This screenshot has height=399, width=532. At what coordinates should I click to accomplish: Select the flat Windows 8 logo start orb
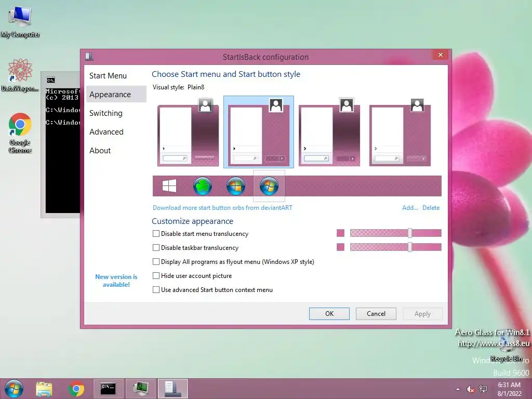coord(169,186)
